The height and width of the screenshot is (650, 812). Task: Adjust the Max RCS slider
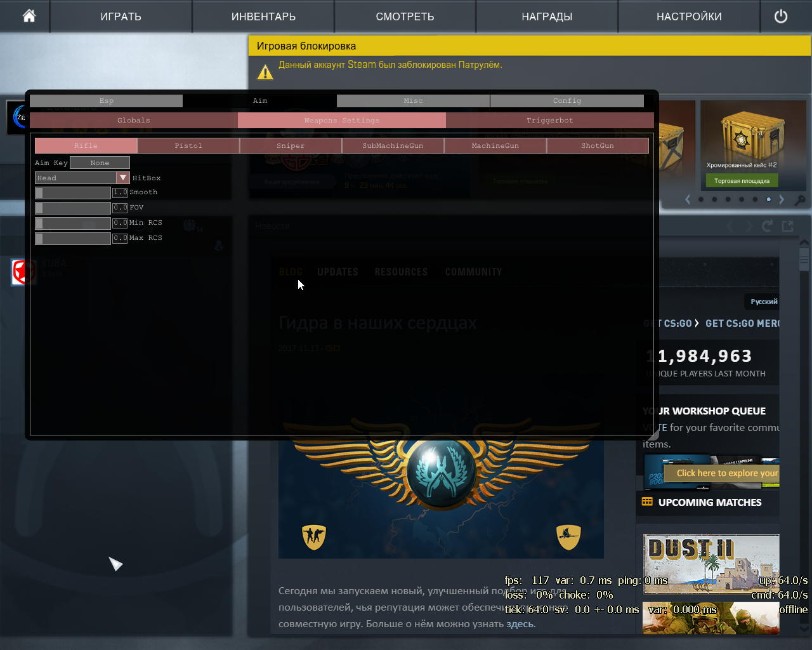(x=73, y=238)
